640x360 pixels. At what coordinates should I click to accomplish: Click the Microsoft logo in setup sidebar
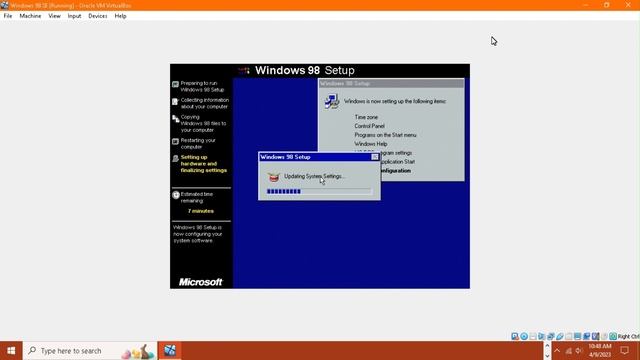coord(200,282)
